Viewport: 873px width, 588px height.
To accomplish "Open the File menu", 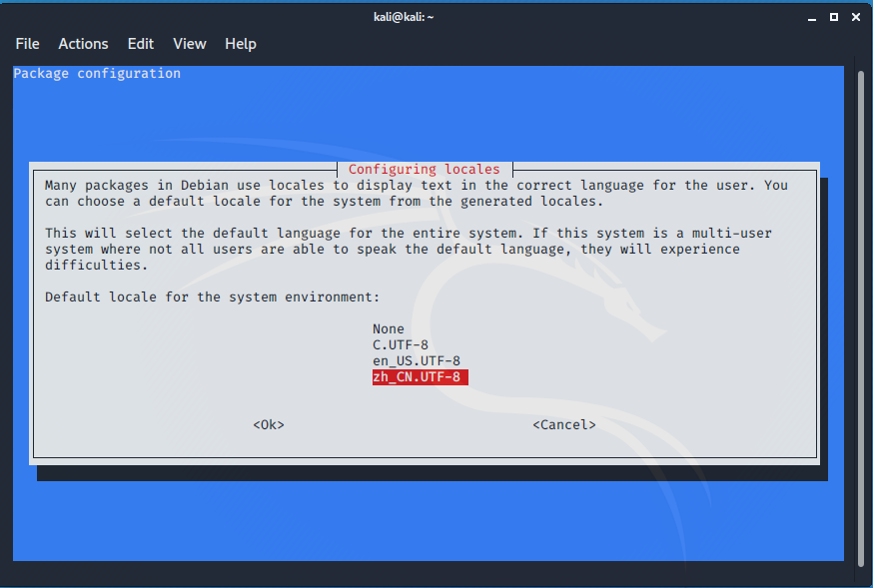I will 27,44.
